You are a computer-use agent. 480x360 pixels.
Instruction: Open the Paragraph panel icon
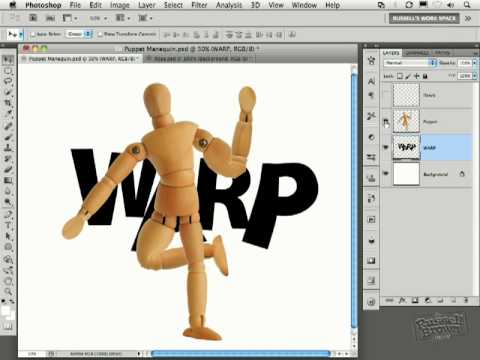pyautogui.click(x=371, y=95)
